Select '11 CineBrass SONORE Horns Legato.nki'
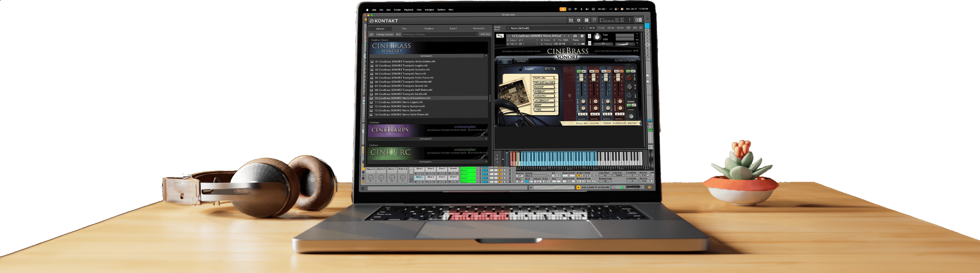Screen dimensions: 980x273 pyautogui.click(x=399, y=102)
